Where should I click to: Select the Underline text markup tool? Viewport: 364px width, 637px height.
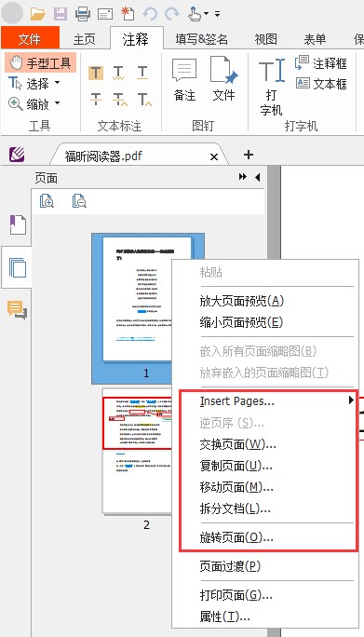point(142,73)
